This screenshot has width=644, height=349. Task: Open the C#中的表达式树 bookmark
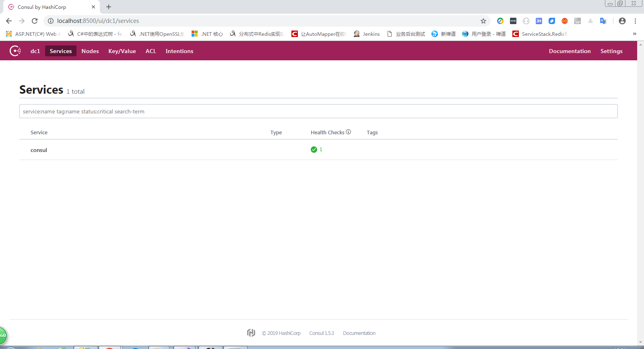tap(95, 34)
